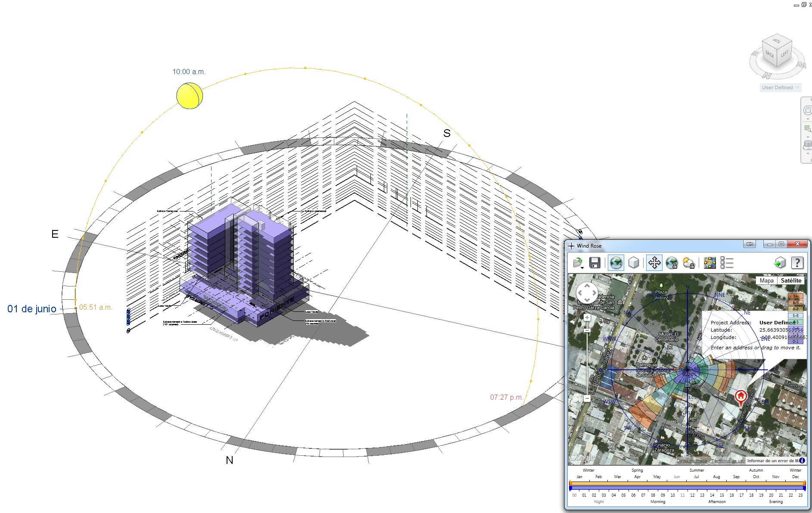
Task: Click the S compass label on sun path
Action: pos(447,134)
